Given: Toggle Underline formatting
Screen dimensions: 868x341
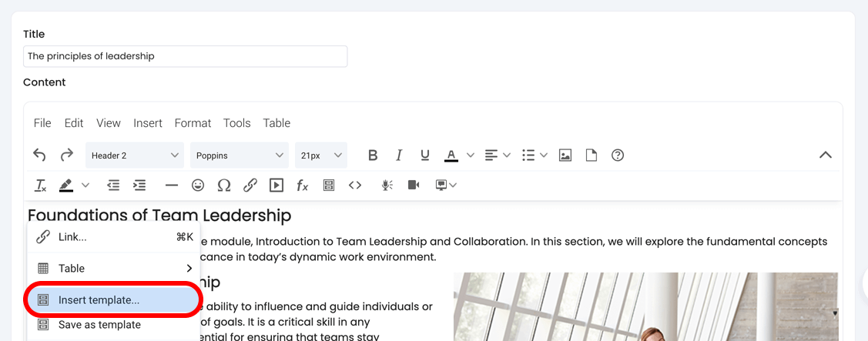Looking at the screenshot, I should [x=425, y=155].
